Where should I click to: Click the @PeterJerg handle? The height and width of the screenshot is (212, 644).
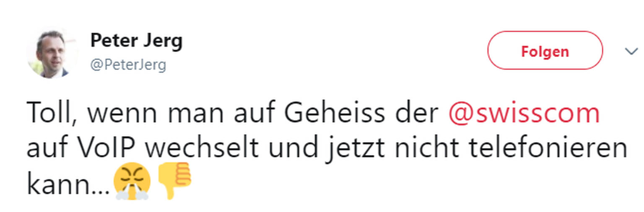tap(128, 65)
